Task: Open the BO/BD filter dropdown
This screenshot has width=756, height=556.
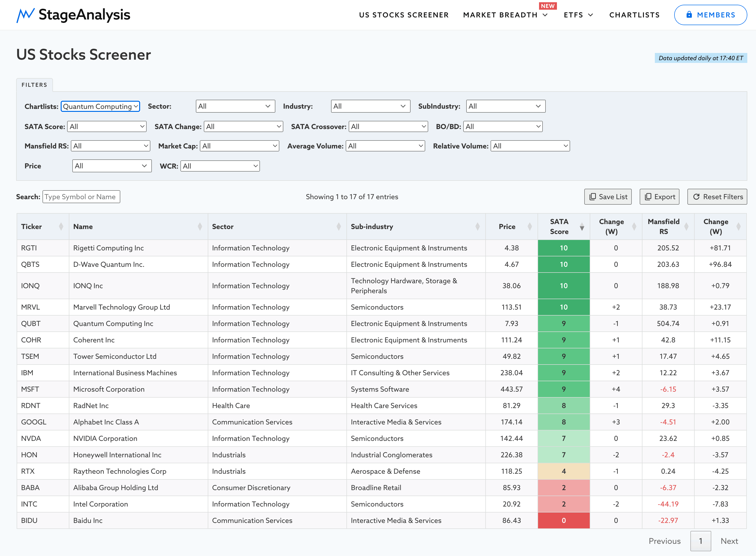Action: (x=503, y=127)
